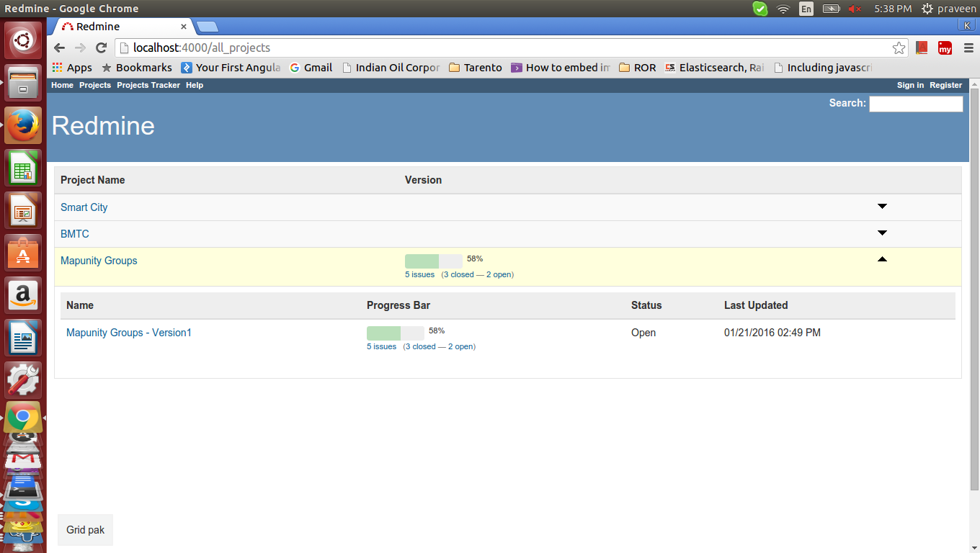Click inside the Redmine Search field
The height and width of the screenshot is (553, 980).
tap(915, 104)
